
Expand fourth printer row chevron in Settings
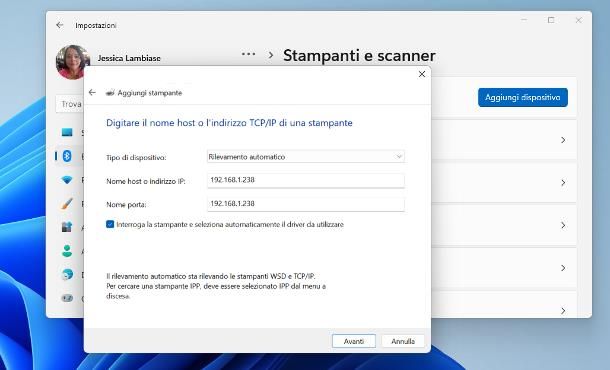(563, 268)
